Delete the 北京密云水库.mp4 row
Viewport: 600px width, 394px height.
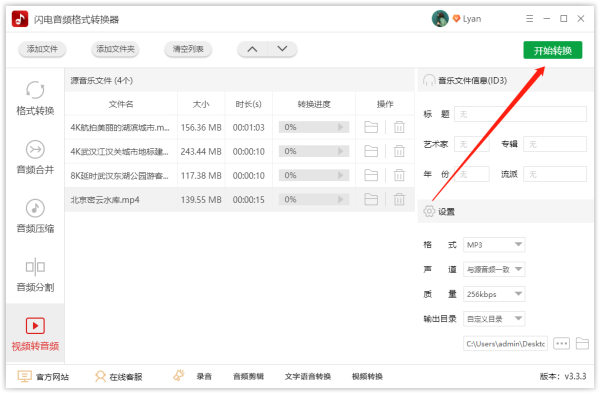coord(399,199)
